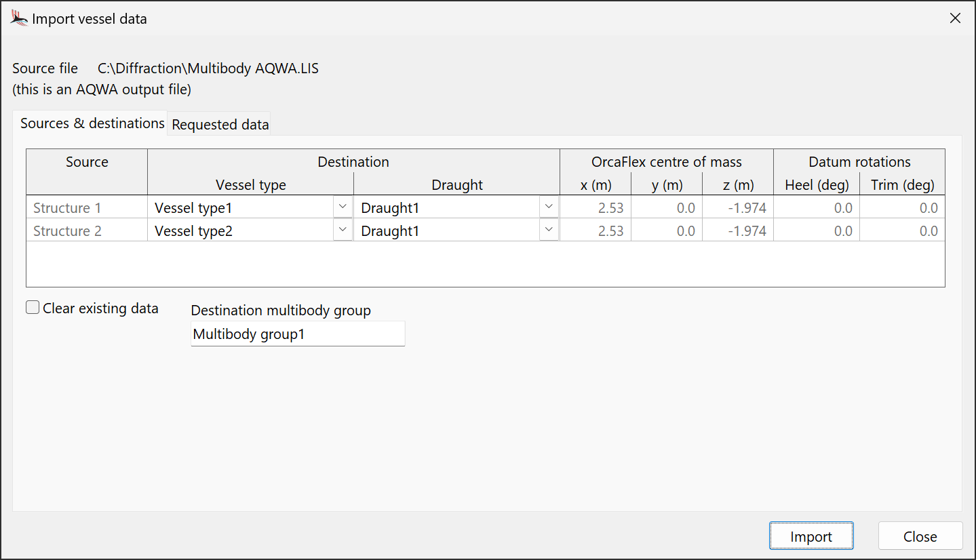Enable the Clear existing data checkbox
Screen dimensions: 976x560
point(33,308)
